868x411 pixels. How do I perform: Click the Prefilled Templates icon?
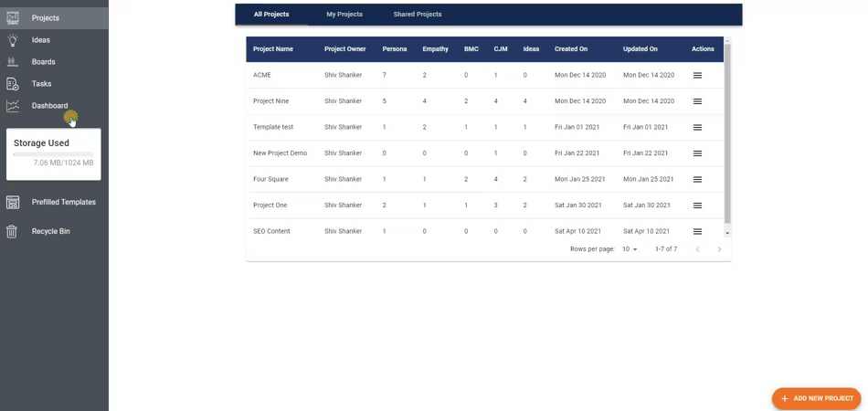coord(13,203)
